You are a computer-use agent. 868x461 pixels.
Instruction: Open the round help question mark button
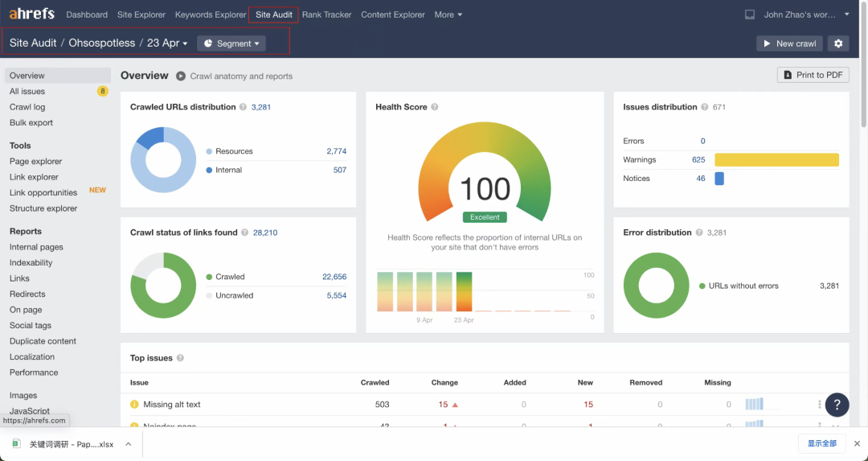coord(837,405)
